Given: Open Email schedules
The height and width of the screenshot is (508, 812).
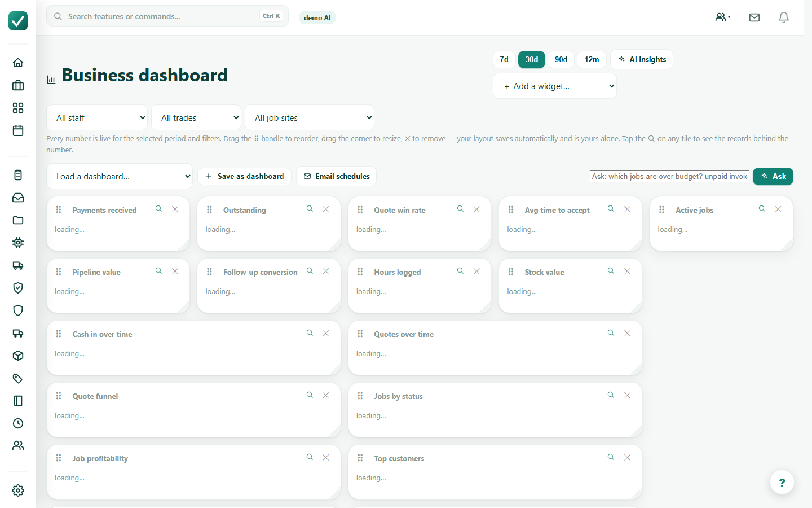Looking at the screenshot, I should [x=337, y=176].
